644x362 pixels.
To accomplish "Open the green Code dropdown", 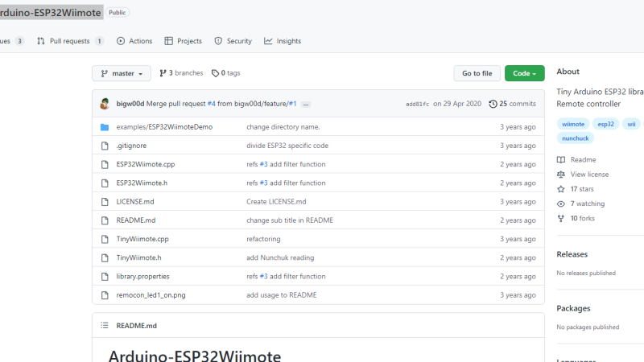I will pos(525,73).
